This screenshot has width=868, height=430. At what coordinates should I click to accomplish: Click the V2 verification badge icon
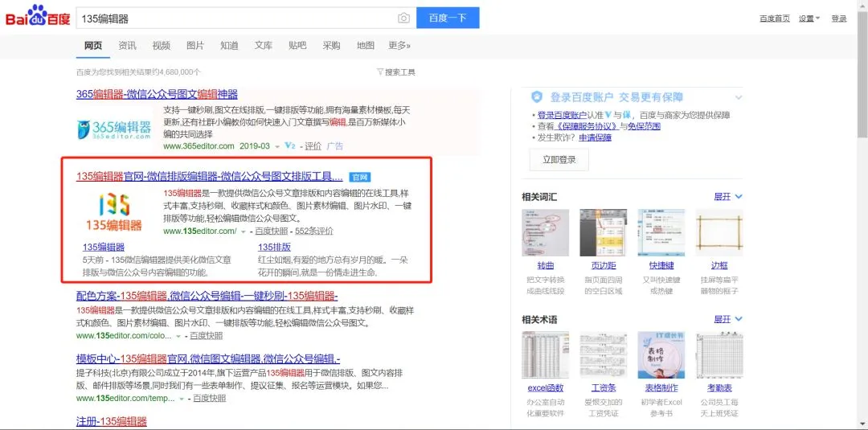click(x=289, y=146)
